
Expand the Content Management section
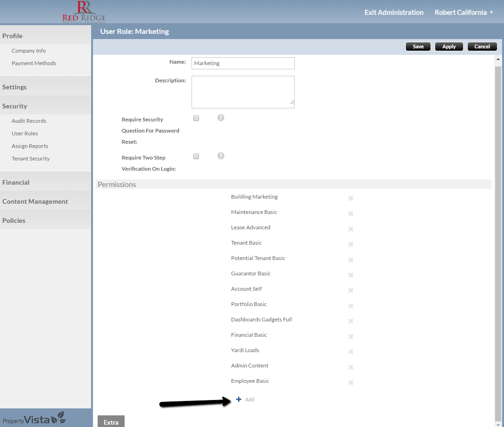coord(35,201)
